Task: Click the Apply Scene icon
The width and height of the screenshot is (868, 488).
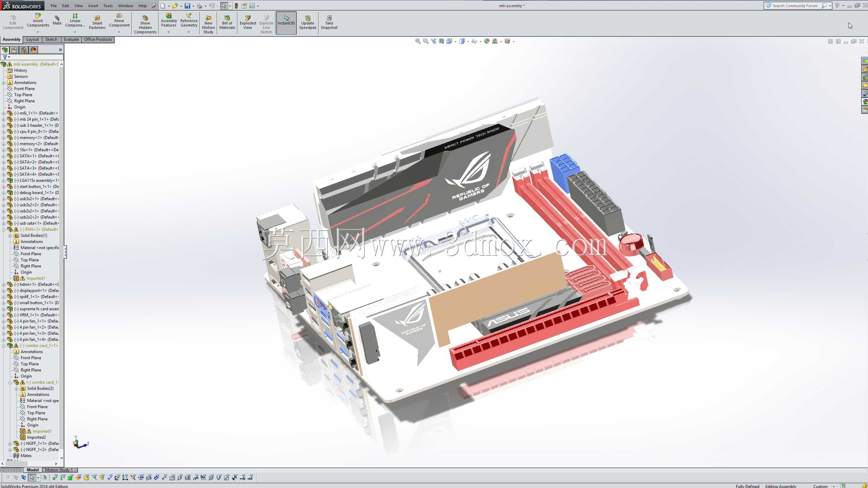Action: click(495, 41)
